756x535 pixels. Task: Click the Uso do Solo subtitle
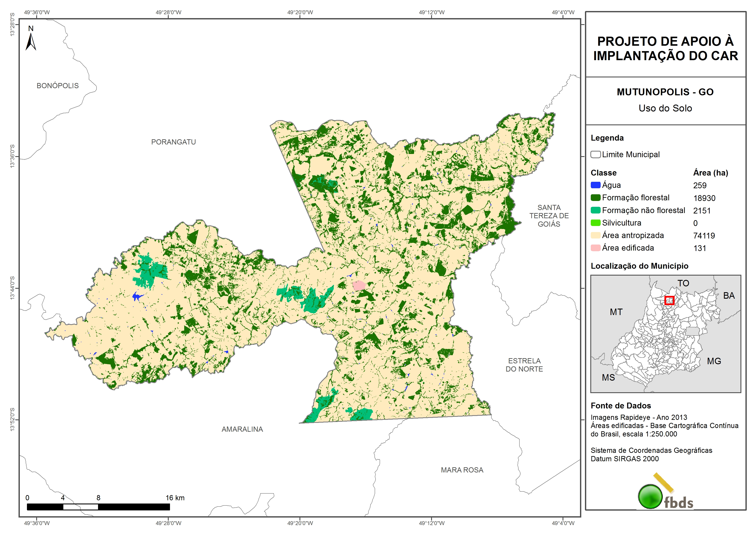point(665,108)
